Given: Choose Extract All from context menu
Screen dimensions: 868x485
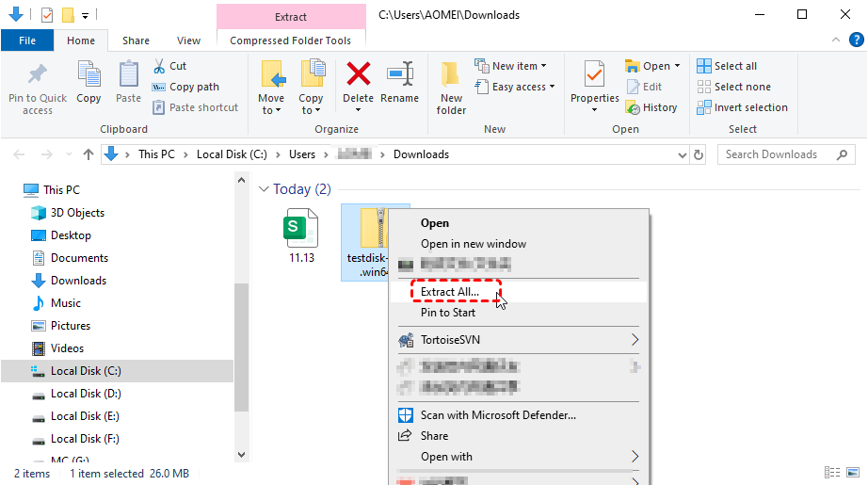Looking at the screenshot, I should click(x=450, y=292).
